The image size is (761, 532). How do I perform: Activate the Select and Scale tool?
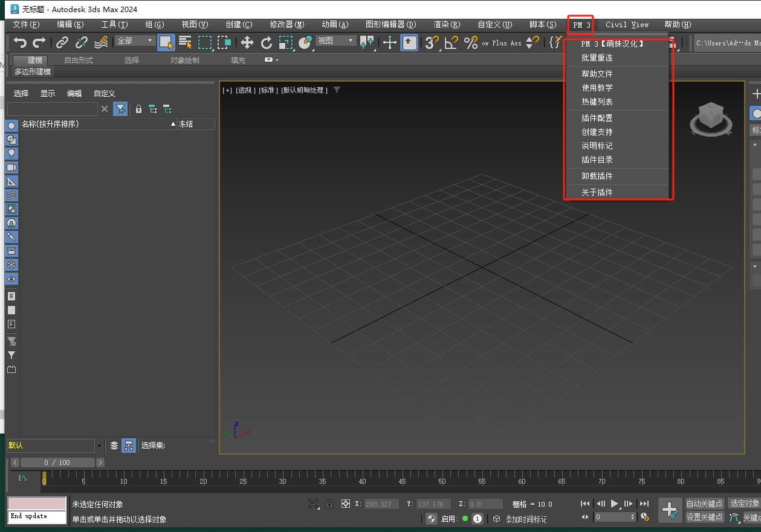286,42
